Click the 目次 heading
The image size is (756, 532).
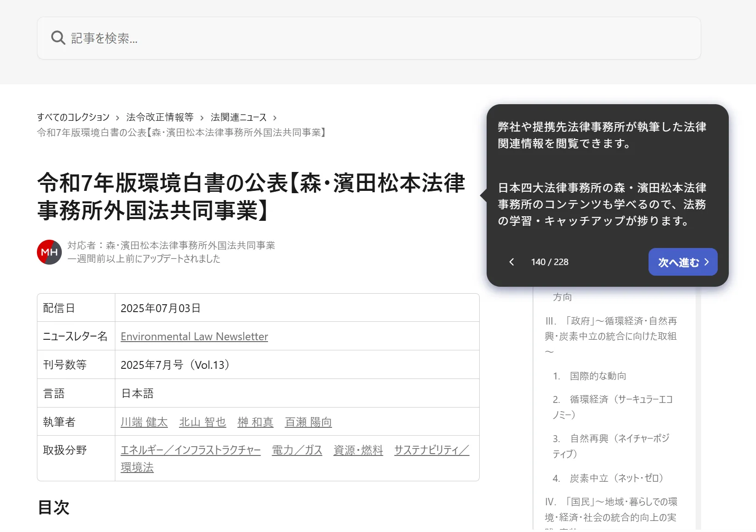(x=54, y=507)
